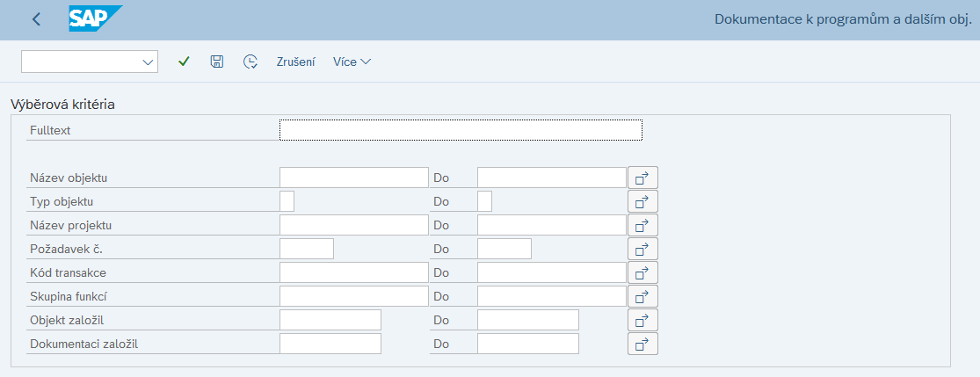Click the back arrow in header

click(x=36, y=19)
